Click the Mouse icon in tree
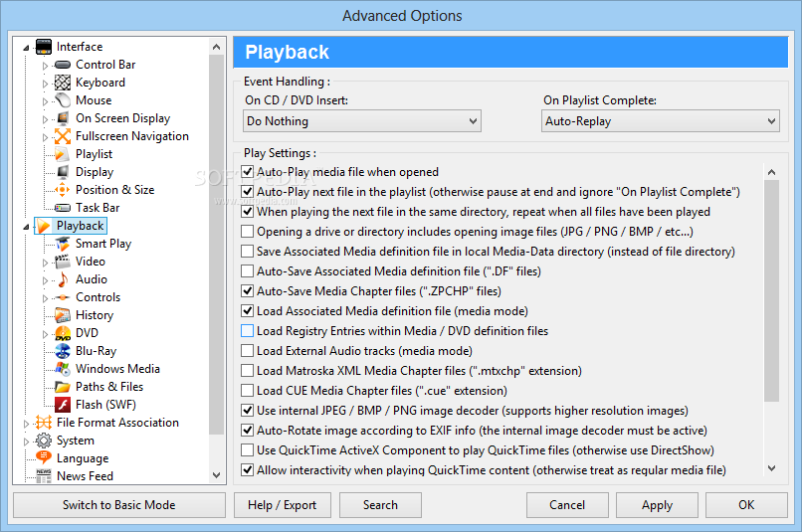Image resolution: width=802 pixels, height=532 pixels. (63, 100)
